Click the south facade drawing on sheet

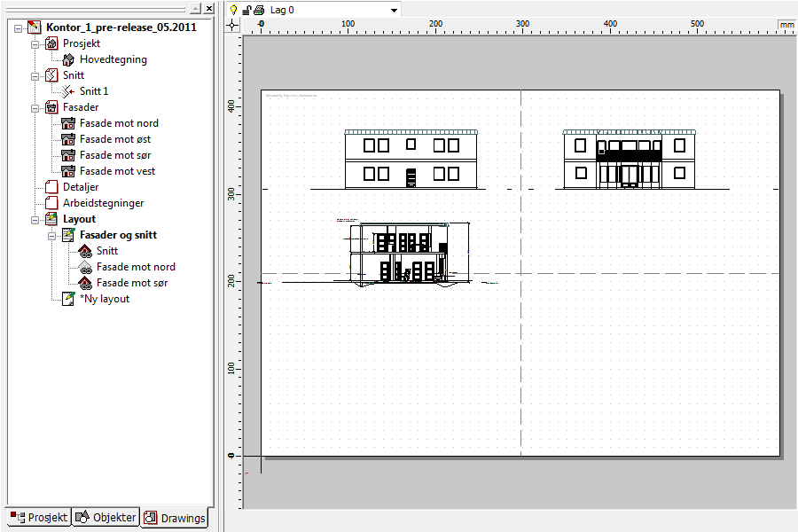point(629,160)
